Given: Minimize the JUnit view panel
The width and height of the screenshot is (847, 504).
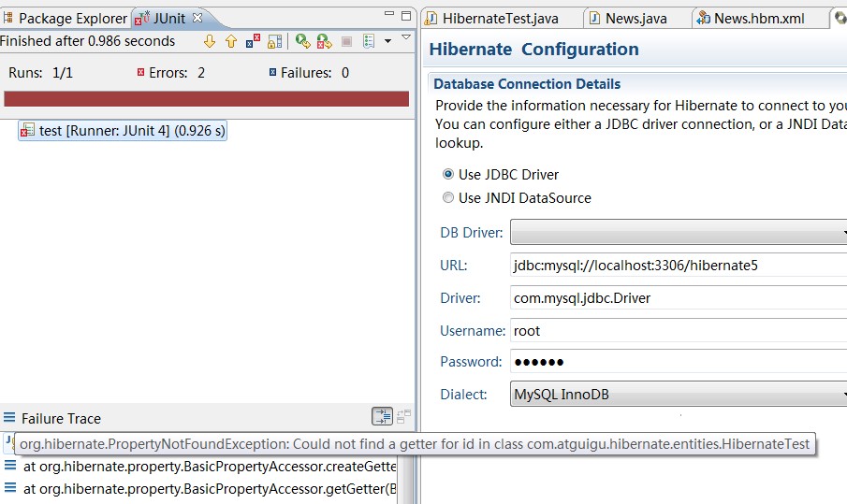Looking at the screenshot, I should pyautogui.click(x=389, y=13).
